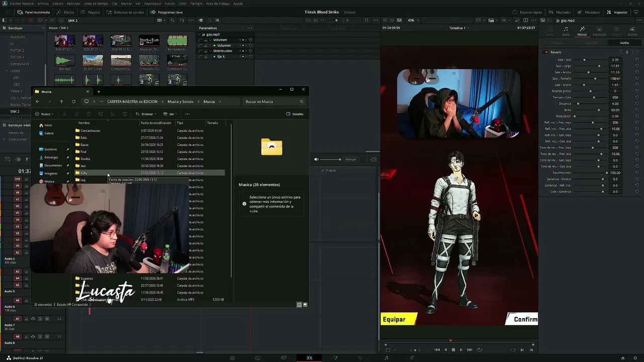Toggle the Inspector panel

click(x=617, y=12)
